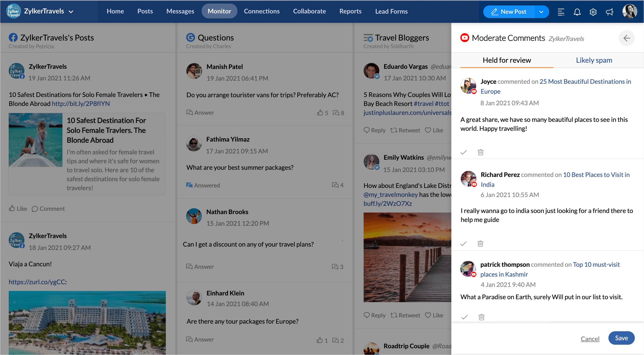The height and width of the screenshot is (355, 644).
Task: Approve Joyce's comment with the checkmark
Action: [x=464, y=152]
